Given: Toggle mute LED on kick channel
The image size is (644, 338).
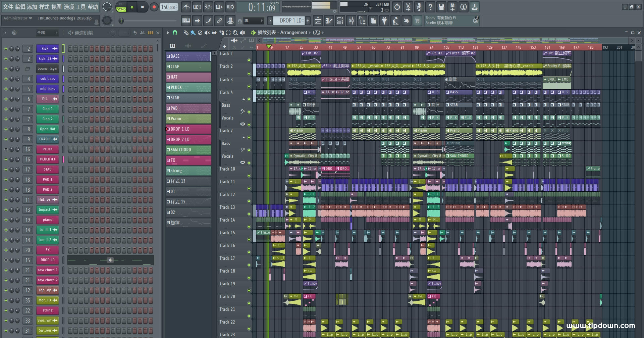Looking at the screenshot, I should coord(6,49).
